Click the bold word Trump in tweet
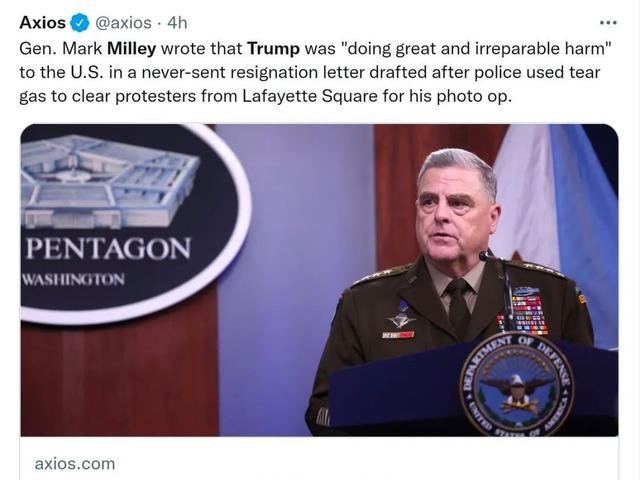Viewport: 640px width, 480px height. [273, 49]
